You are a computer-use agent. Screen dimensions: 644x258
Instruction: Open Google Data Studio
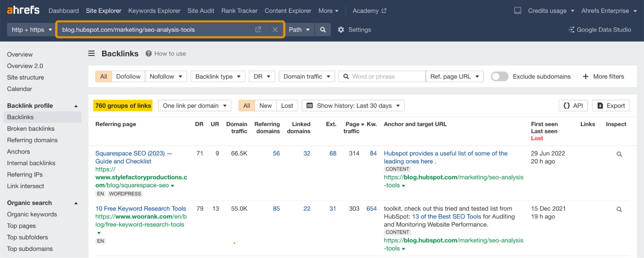600,30
